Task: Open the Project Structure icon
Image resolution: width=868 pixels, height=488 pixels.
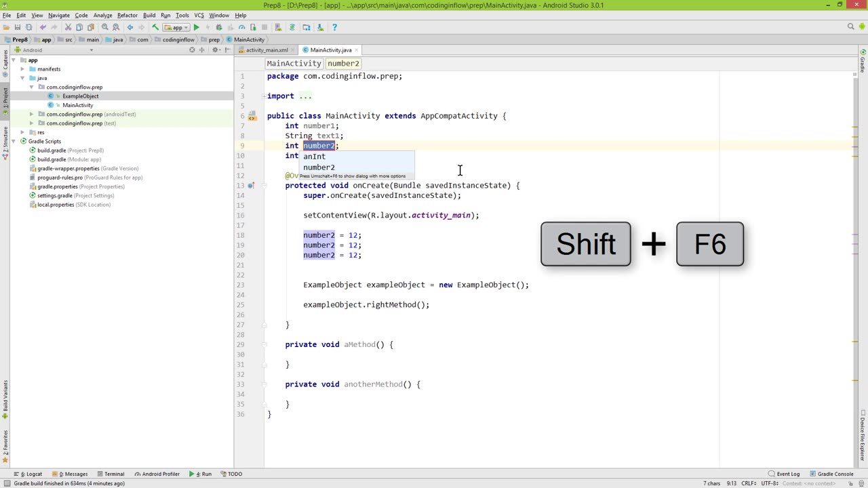Action: pos(307,27)
